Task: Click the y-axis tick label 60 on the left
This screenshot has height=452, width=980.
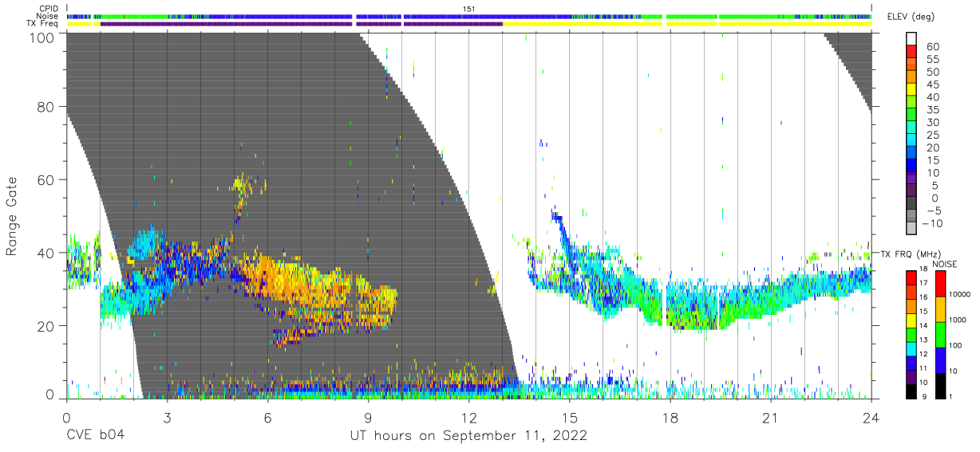Action: [46, 179]
